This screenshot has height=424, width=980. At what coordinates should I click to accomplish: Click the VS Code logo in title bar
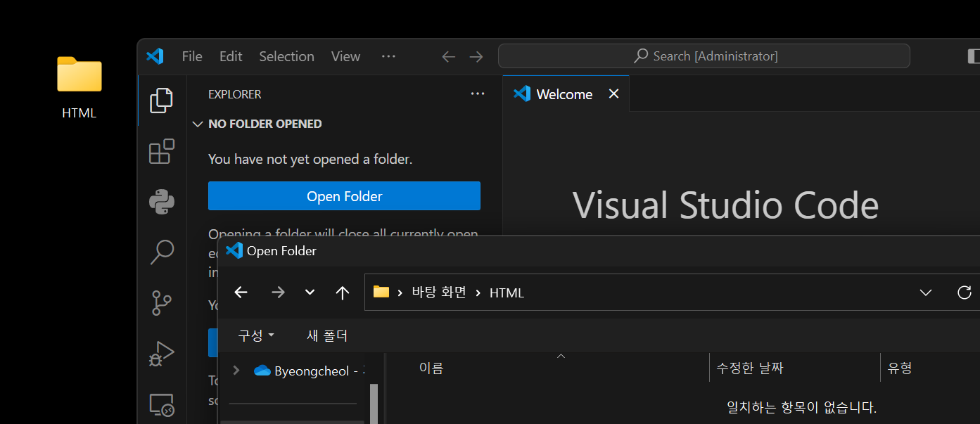coord(155,56)
